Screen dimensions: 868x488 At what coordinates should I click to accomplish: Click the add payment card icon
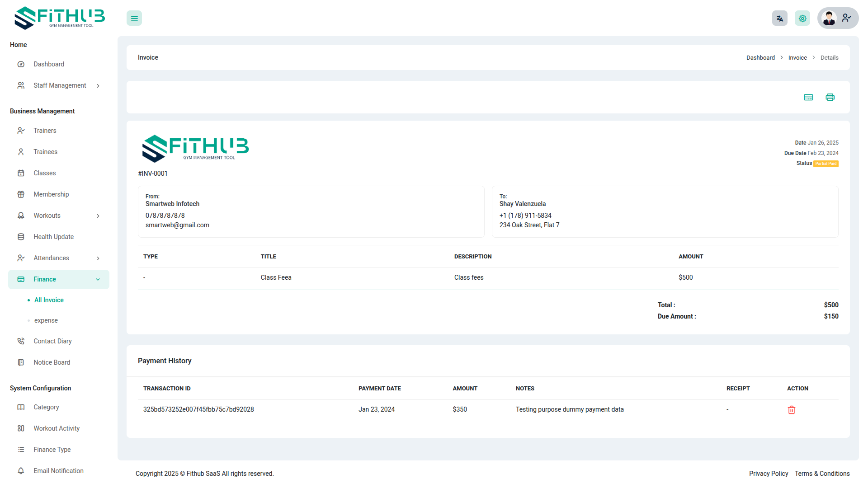(x=808, y=97)
